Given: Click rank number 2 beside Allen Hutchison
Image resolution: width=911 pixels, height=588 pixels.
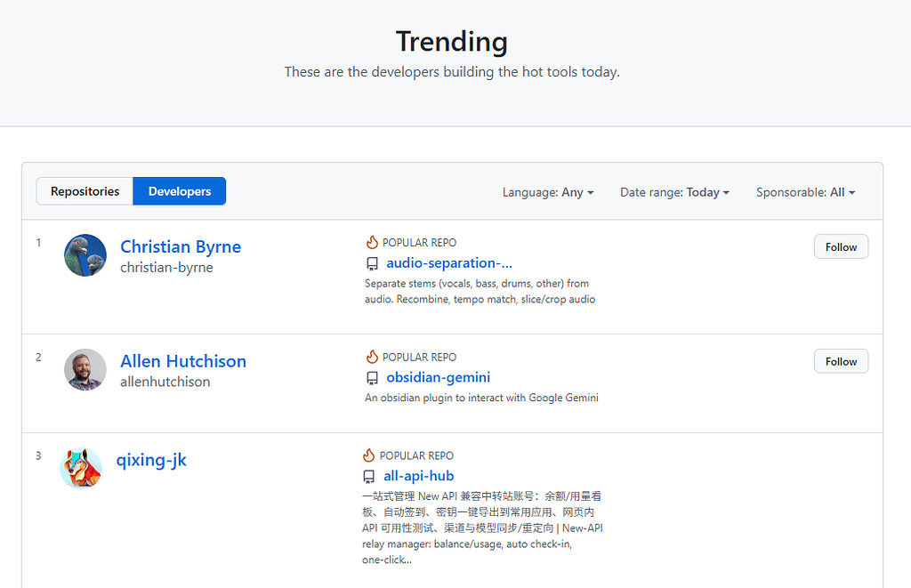Looking at the screenshot, I should click(38, 358).
